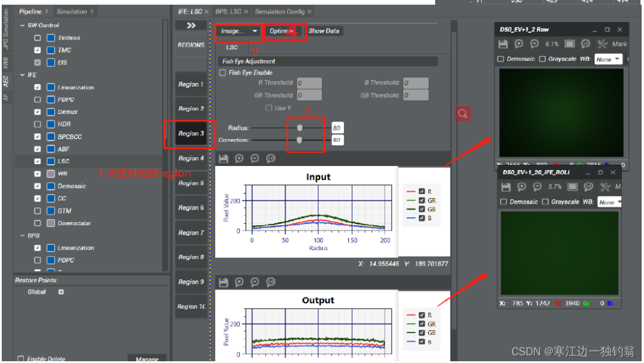Click the Mark button in D50_EV+1_2 Raw

620,44
